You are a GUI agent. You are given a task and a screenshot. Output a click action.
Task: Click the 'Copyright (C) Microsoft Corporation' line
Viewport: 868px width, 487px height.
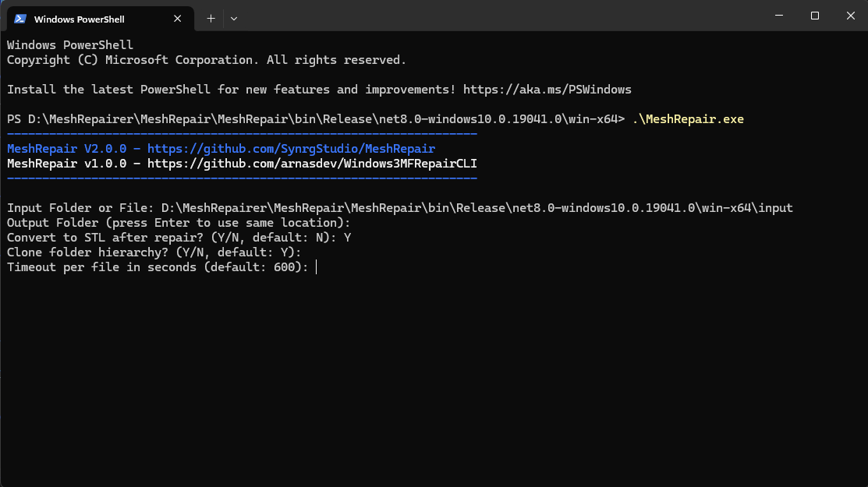pyautogui.click(x=207, y=60)
